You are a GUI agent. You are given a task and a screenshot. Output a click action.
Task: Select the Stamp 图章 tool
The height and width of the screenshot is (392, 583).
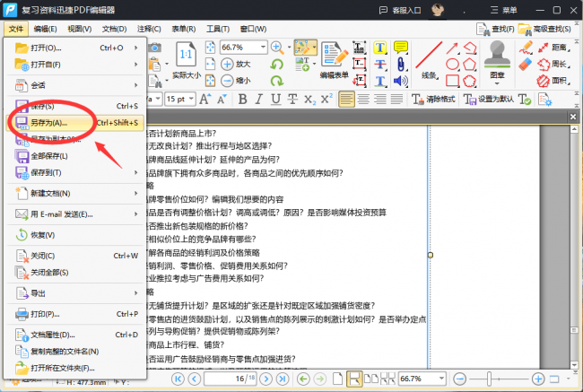497,61
